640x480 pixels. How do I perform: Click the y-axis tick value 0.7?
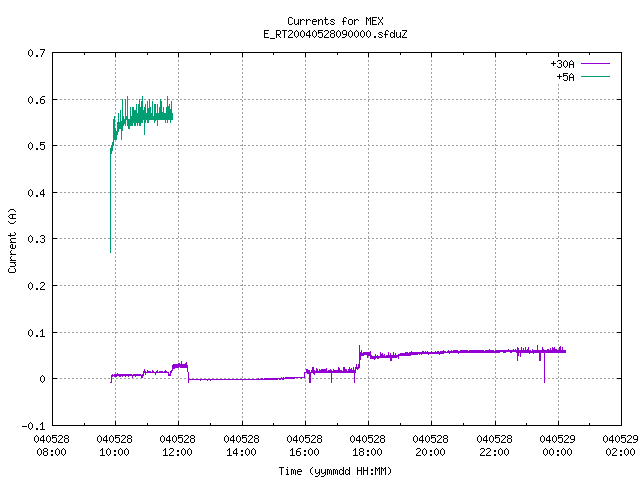tap(36, 53)
